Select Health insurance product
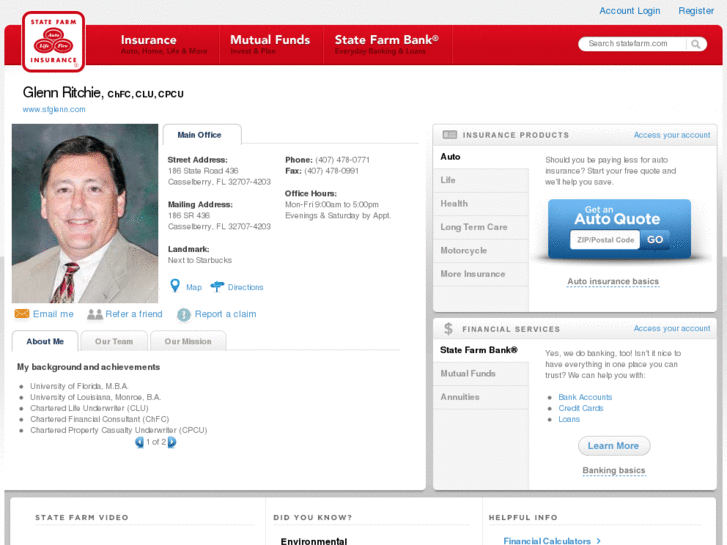727x545 pixels. 481,204
